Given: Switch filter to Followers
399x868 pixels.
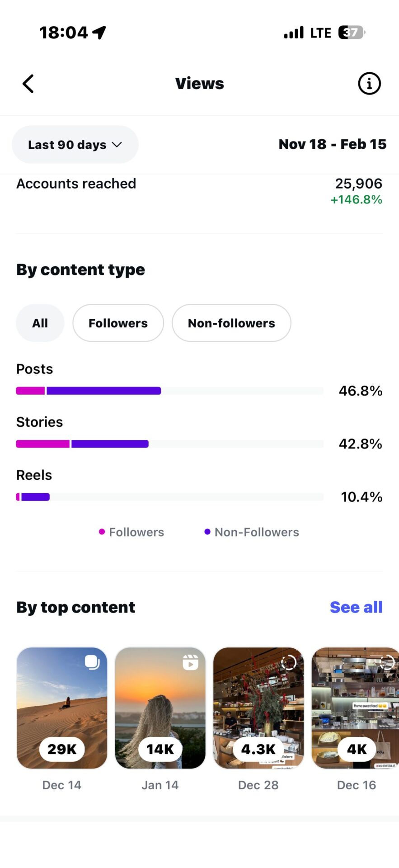Looking at the screenshot, I should click(118, 323).
